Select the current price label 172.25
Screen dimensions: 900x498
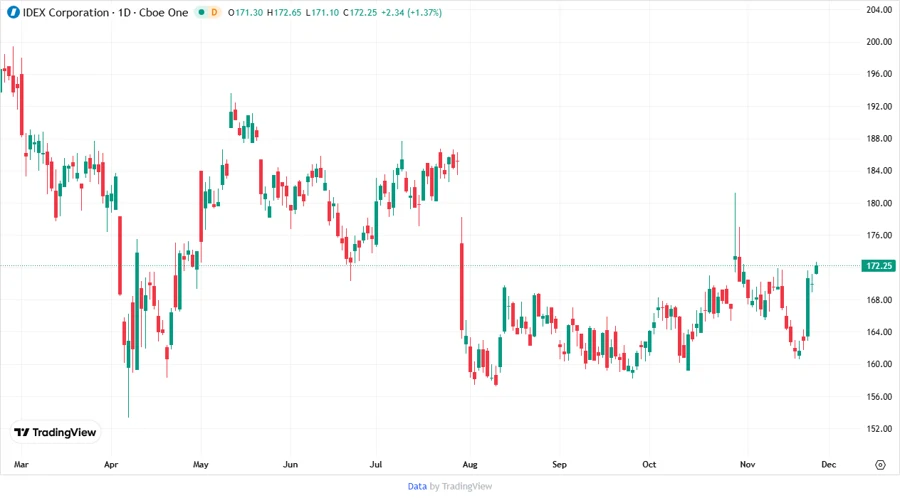point(879,266)
